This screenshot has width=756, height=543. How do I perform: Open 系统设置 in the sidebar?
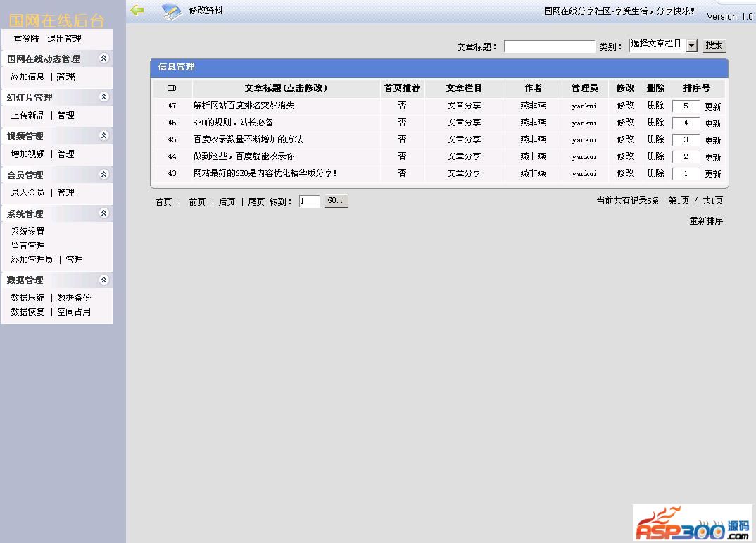click(27, 232)
